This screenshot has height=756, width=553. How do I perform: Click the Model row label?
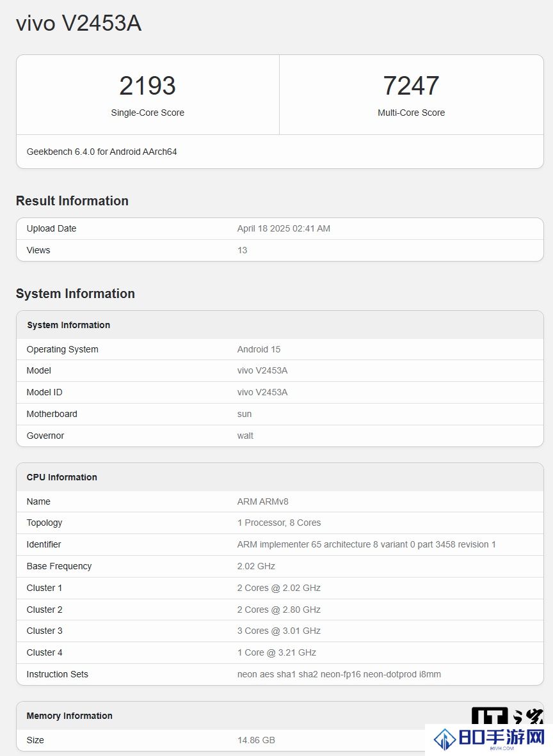[x=38, y=370]
